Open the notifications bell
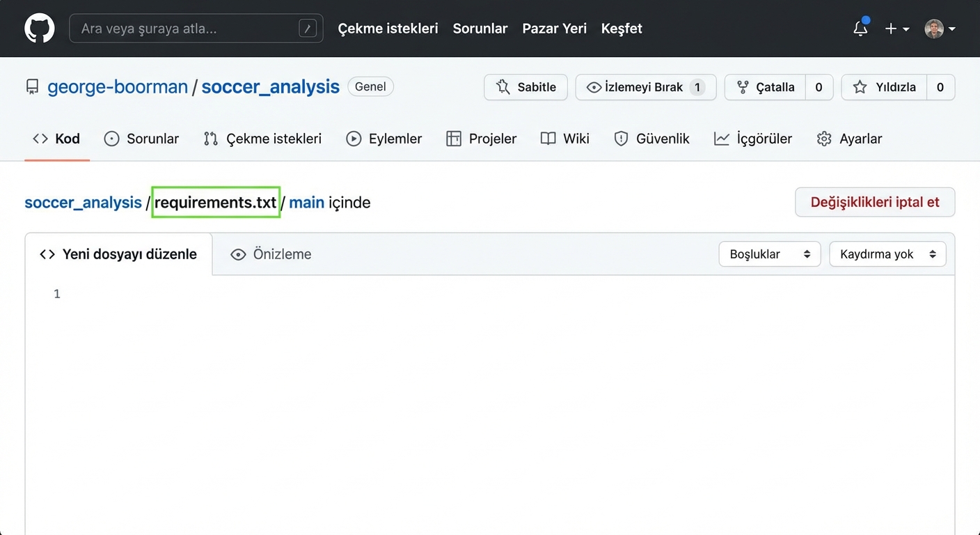The height and width of the screenshot is (535, 980). pos(860,29)
